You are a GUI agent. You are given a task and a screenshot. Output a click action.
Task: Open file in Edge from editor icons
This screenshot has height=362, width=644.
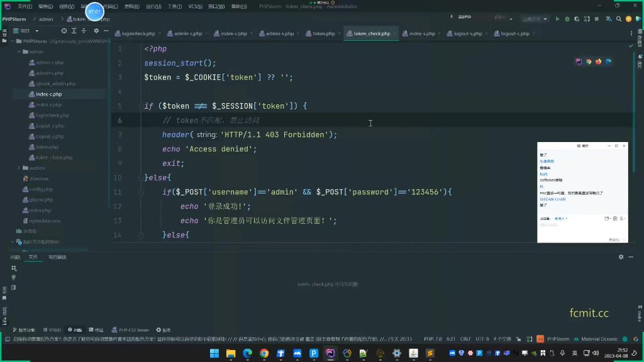point(608,62)
